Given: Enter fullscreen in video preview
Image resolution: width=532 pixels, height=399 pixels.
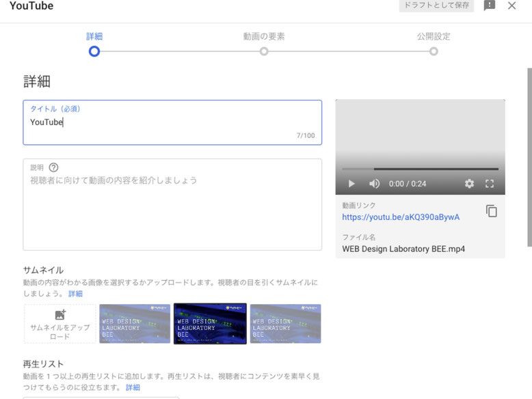Looking at the screenshot, I should coord(490,184).
